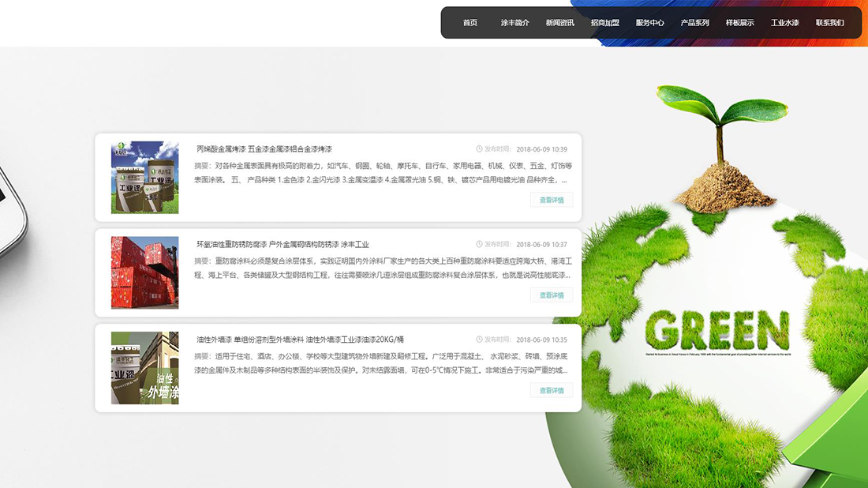
Task: Click the clock icon on the 10:39 article
Action: (479, 149)
